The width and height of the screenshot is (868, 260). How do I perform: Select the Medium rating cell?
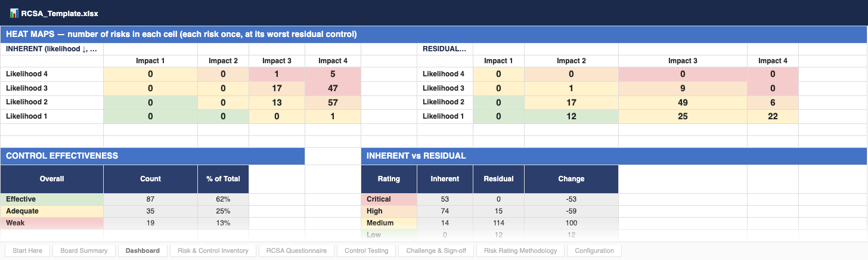point(389,223)
